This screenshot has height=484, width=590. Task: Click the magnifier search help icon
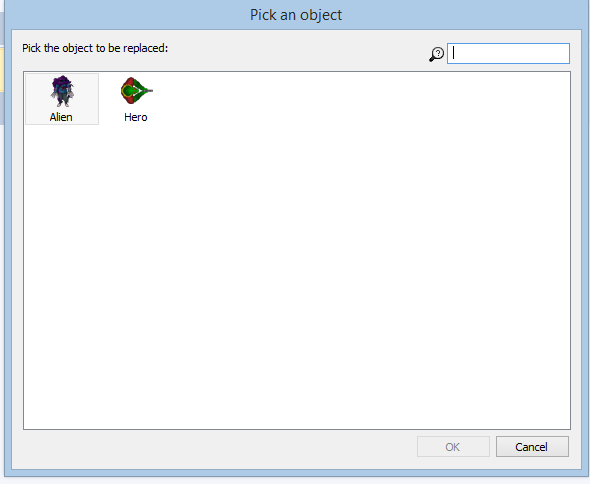436,54
